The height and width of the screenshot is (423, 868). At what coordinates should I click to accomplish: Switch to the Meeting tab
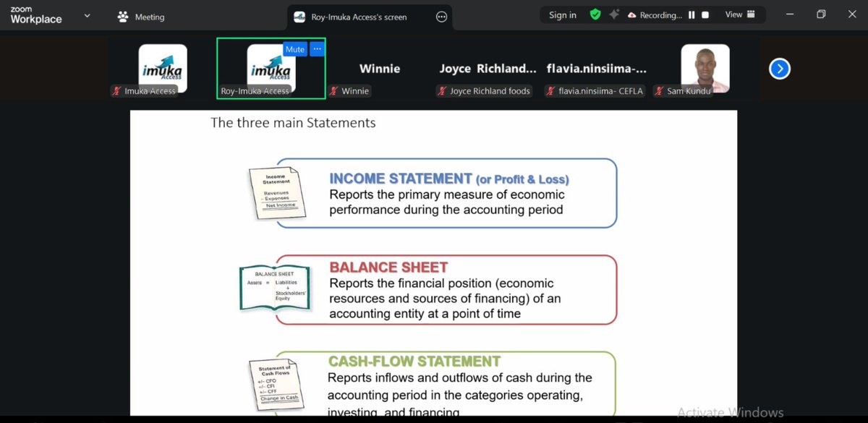tap(140, 15)
